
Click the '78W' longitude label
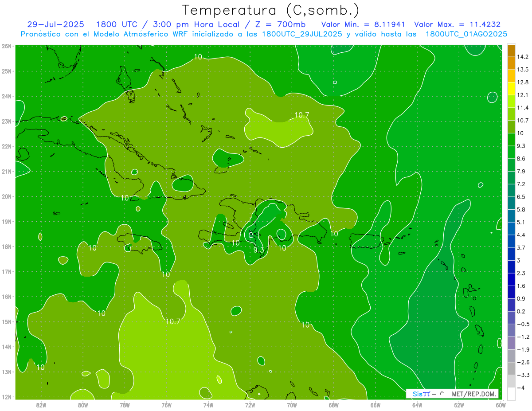[x=125, y=404]
